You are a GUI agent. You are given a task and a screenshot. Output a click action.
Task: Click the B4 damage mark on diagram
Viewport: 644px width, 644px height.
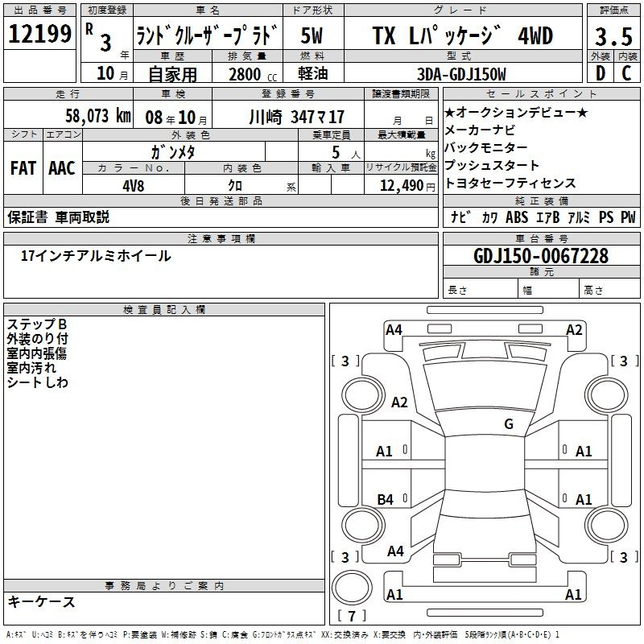(x=386, y=500)
